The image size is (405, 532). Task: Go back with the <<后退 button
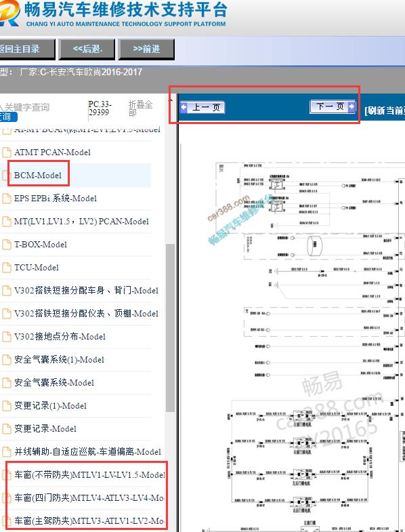click(87, 49)
